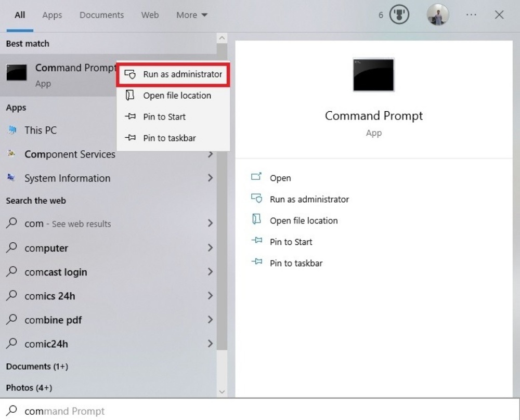Open Component Services from results

tap(69, 154)
